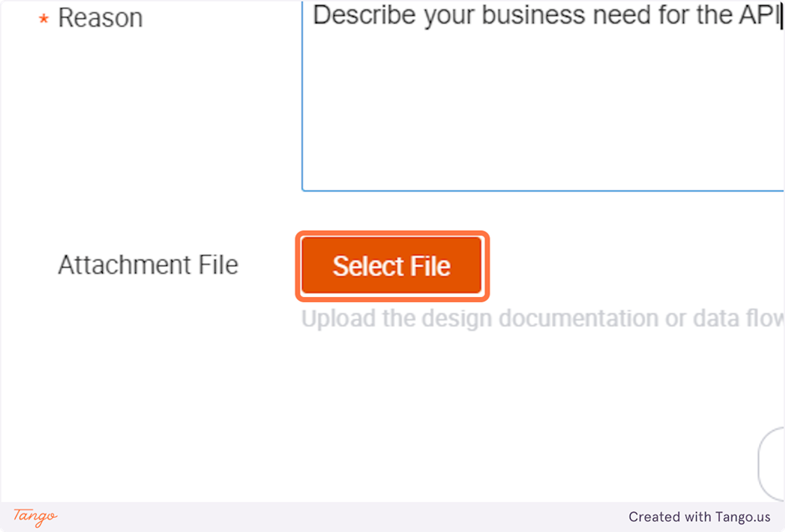
Task: Open the Created with Tango.us link
Action: coord(699,517)
